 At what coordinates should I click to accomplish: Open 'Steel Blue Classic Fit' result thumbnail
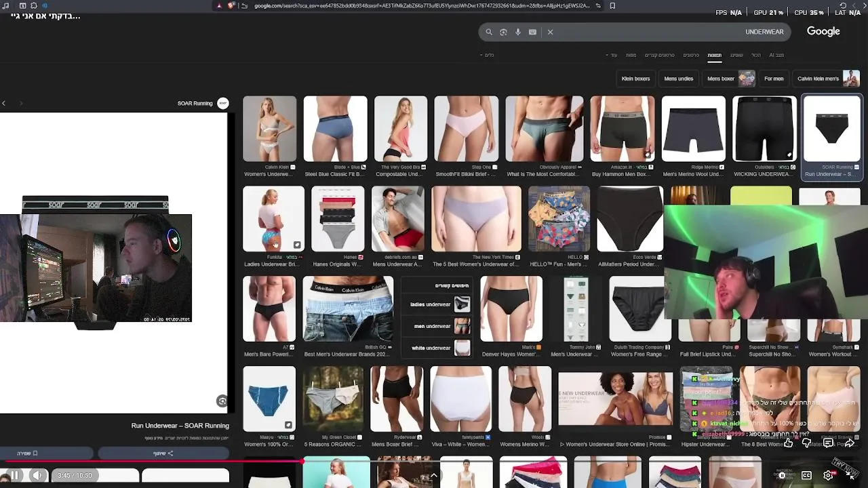click(x=335, y=129)
